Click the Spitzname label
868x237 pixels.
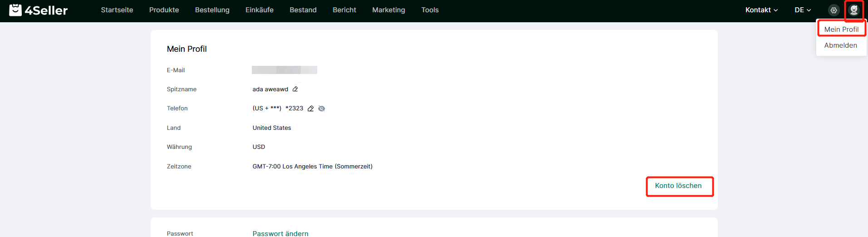181,89
